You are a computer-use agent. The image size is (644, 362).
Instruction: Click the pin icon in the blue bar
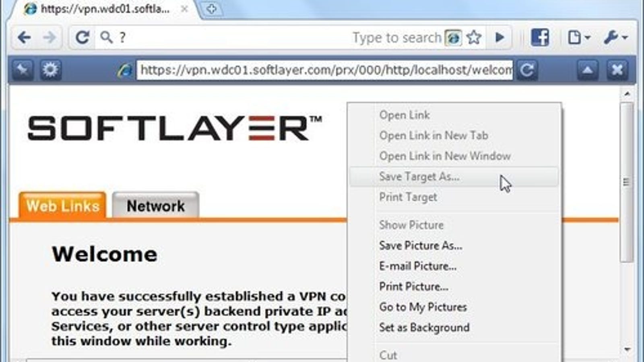pyautogui.click(x=22, y=70)
